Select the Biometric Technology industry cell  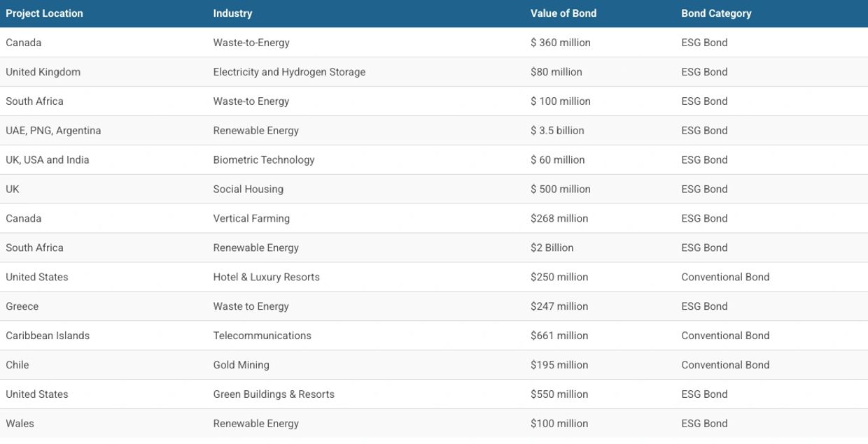tap(264, 160)
